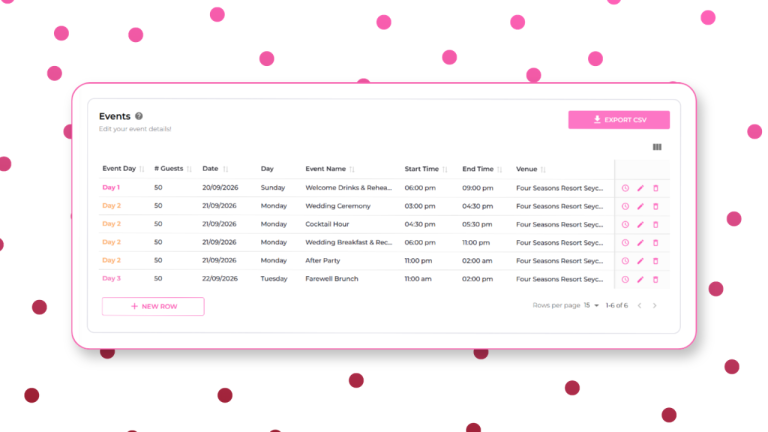Screen dimensions: 768x432
Task: Click clock icon for Wedding Breakfast row
Action: click(625, 242)
